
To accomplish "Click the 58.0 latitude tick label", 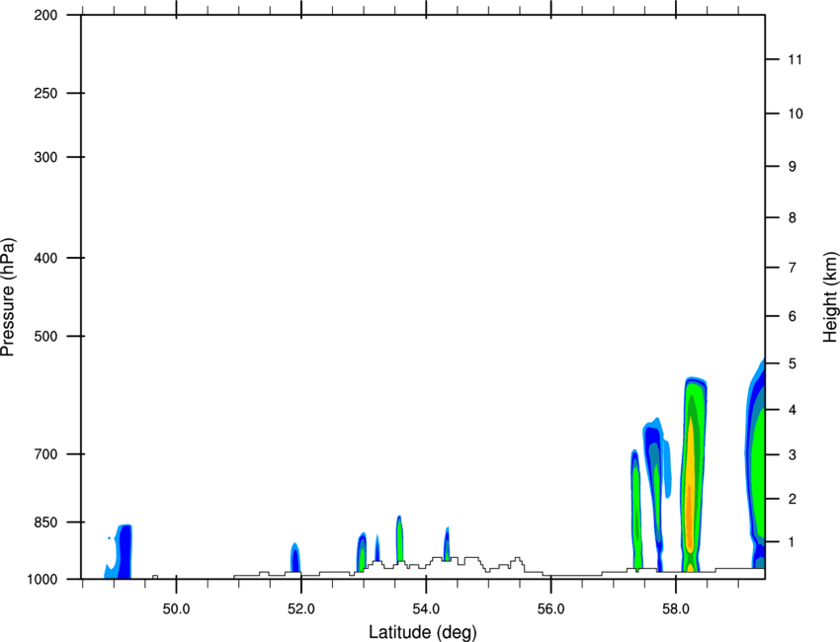I will 676,609.
